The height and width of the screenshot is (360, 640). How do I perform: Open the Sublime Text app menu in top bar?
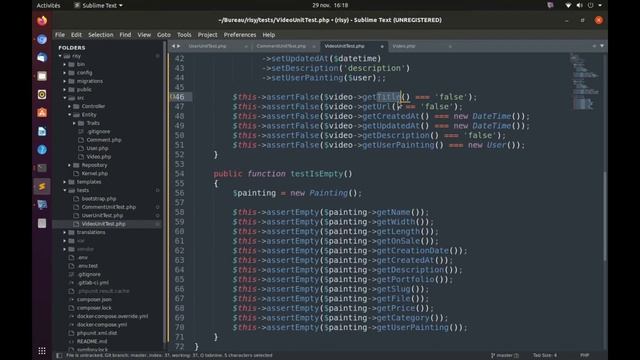[98, 5]
